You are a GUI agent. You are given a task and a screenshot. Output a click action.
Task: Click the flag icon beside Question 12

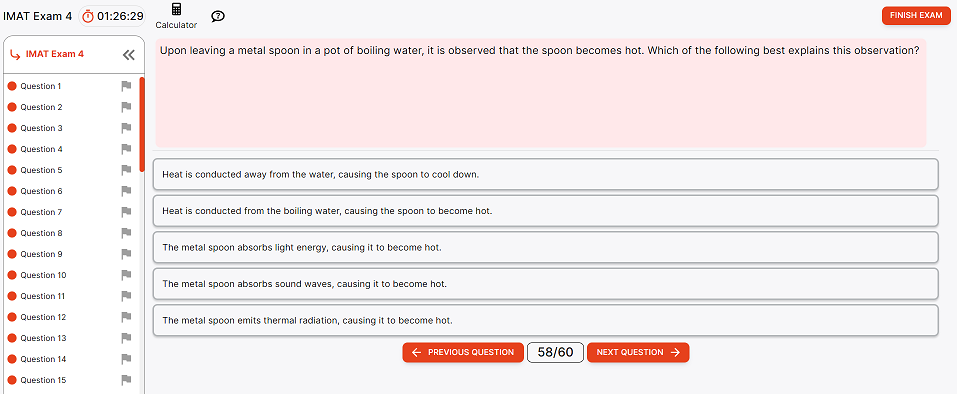click(x=126, y=317)
